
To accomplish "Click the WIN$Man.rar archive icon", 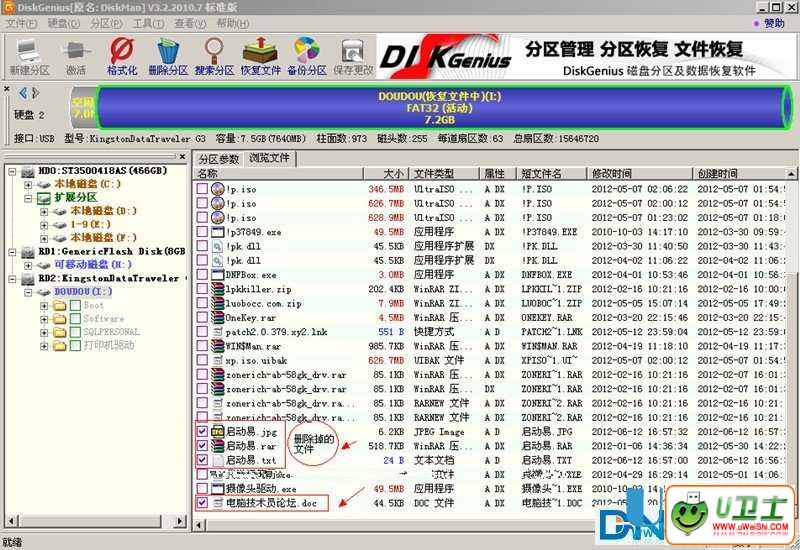I will pyautogui.click(x=218, y=346).
